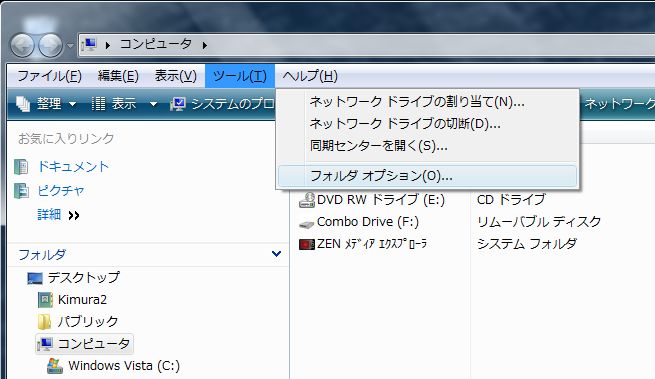
Task: Select Kimura2 in folder tree
Action: point(82,300)
